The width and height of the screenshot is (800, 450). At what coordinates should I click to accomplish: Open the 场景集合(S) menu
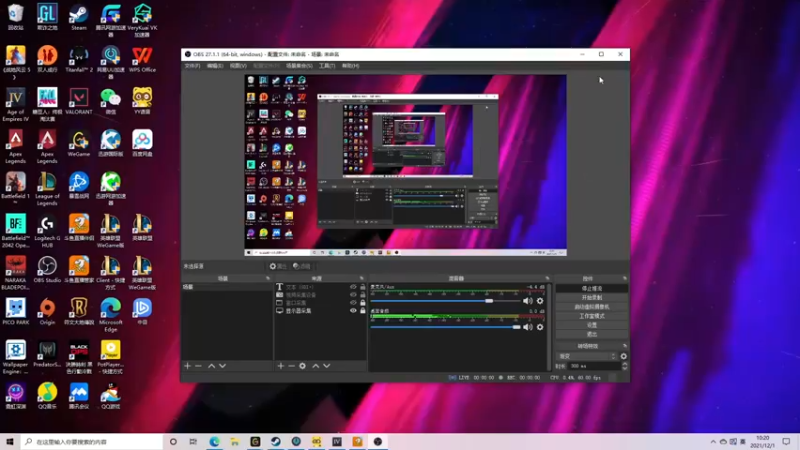299,66
